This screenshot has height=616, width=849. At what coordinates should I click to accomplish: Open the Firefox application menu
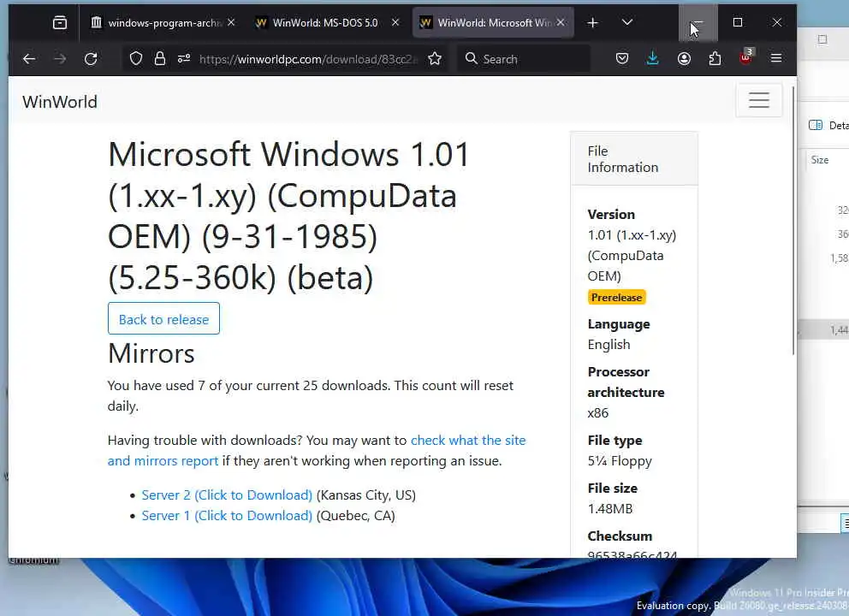coord(776,58)
